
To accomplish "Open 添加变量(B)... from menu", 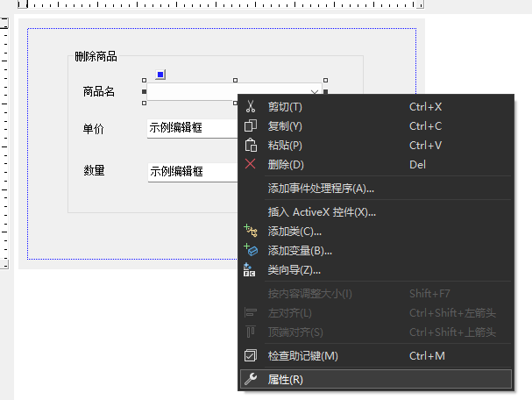I will click(x=376, y=251).
